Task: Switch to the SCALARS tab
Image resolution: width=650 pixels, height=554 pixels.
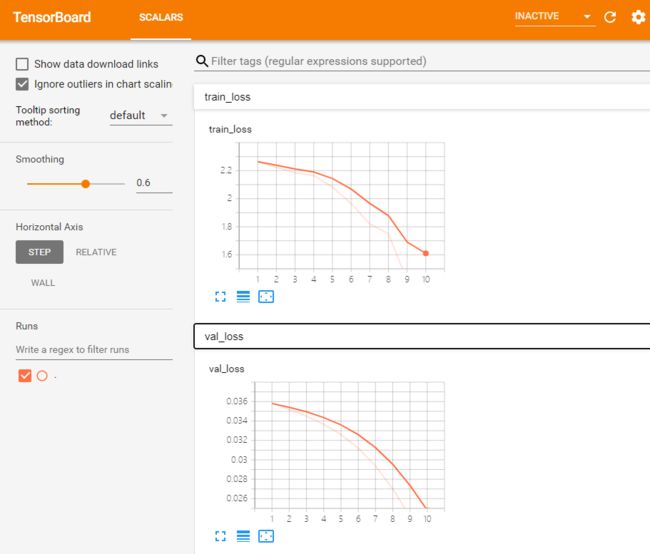Action: (161, 17)
